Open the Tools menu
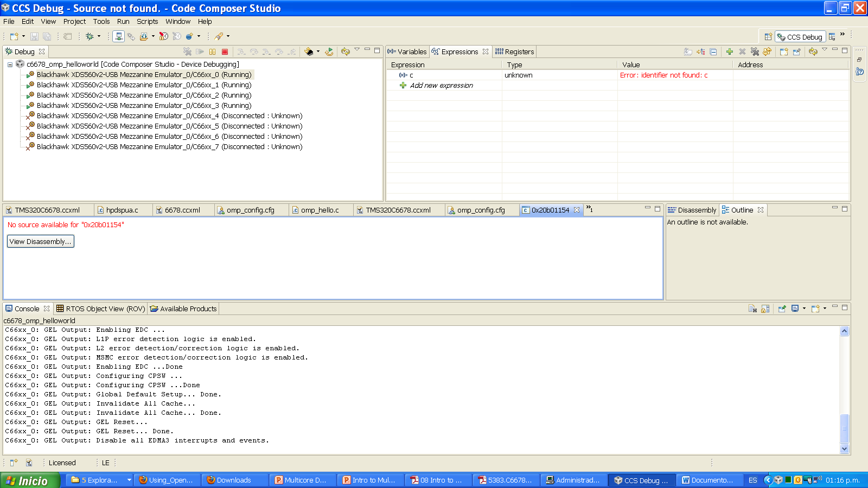The height and width of the screenshot is (488, 868). coord(101,22)
